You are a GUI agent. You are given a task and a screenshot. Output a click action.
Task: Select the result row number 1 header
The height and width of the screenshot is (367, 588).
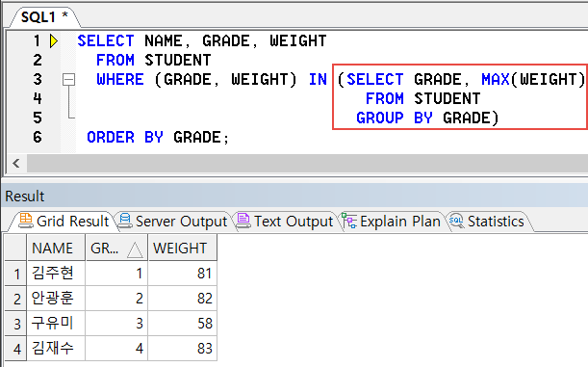(15, 274)
